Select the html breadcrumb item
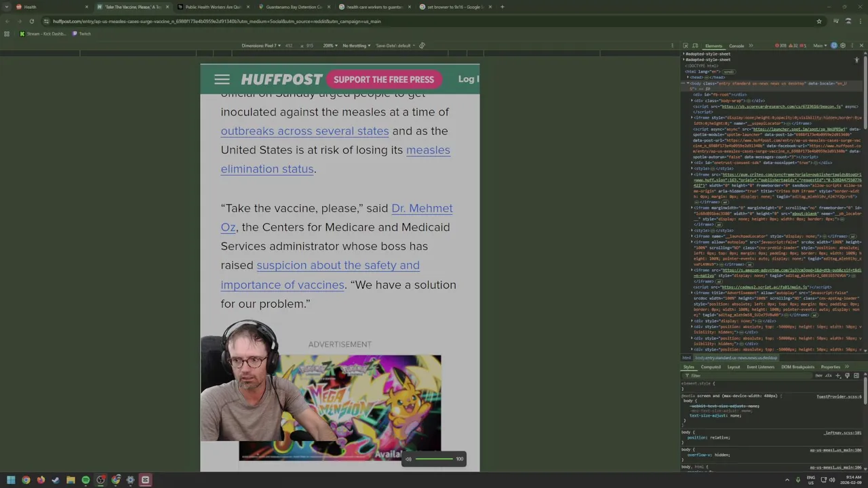868x488 pixels. click(x=686, y=358)
